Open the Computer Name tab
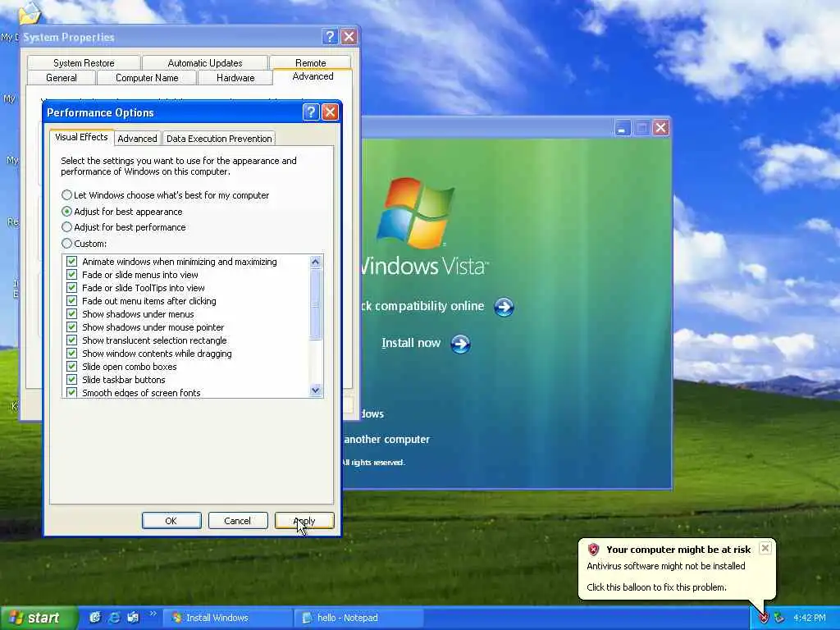840x630 pixels. point(147,78)
